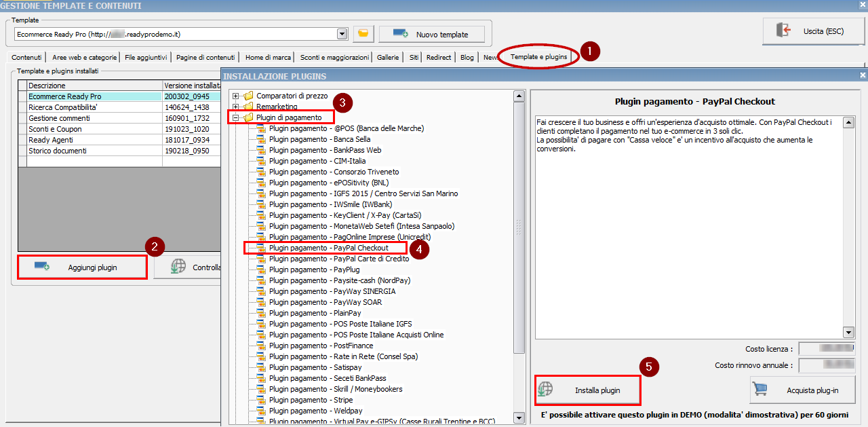Open the template folder icon button

tap(363, 33)
